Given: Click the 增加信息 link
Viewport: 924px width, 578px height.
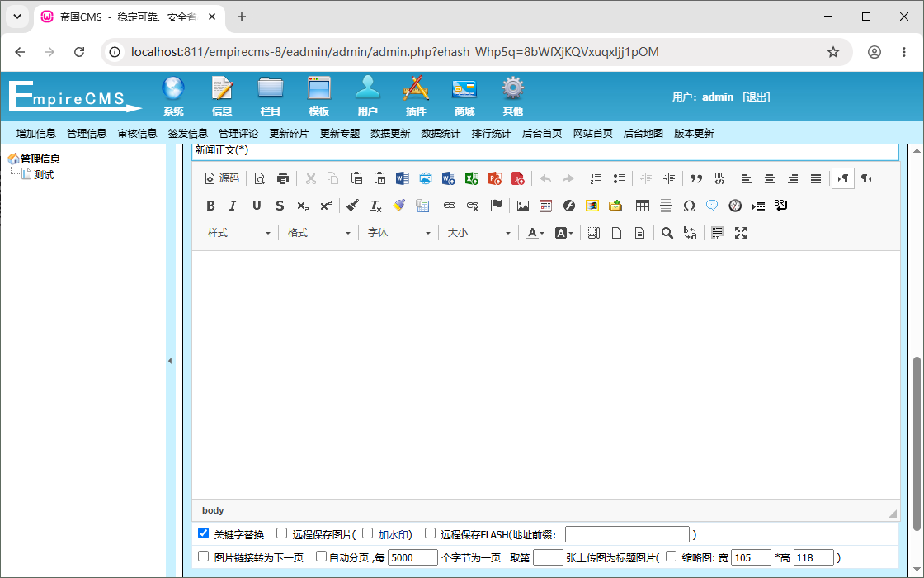Looking at the screenshot, I should pyautogui.click(x=36, y=133).
